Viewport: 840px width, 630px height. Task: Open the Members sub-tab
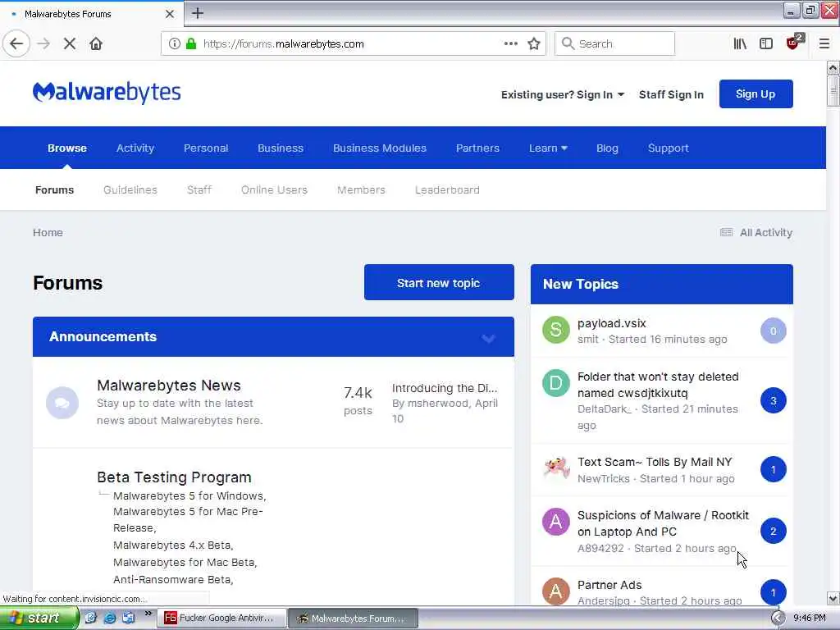361,190
